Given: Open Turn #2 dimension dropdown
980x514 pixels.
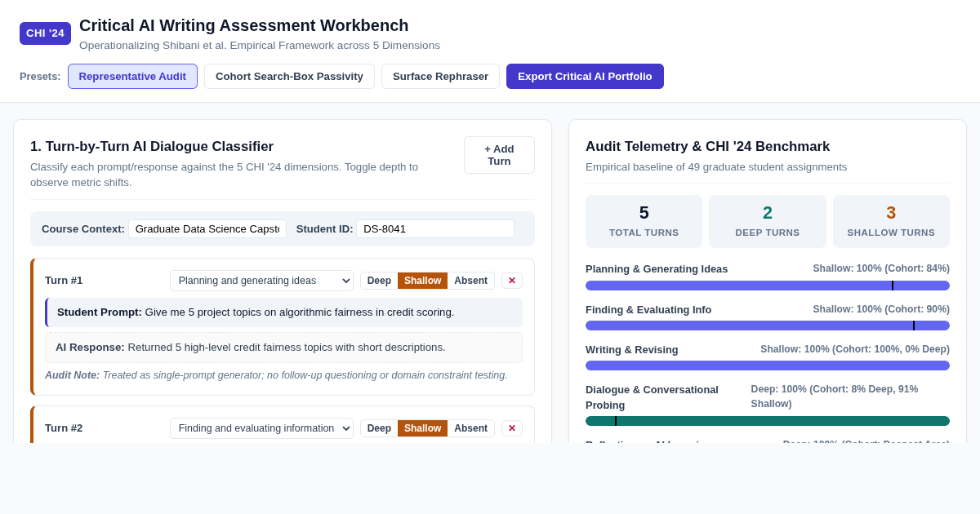Looking at the screenshot, I should click(x=261, y=428).
